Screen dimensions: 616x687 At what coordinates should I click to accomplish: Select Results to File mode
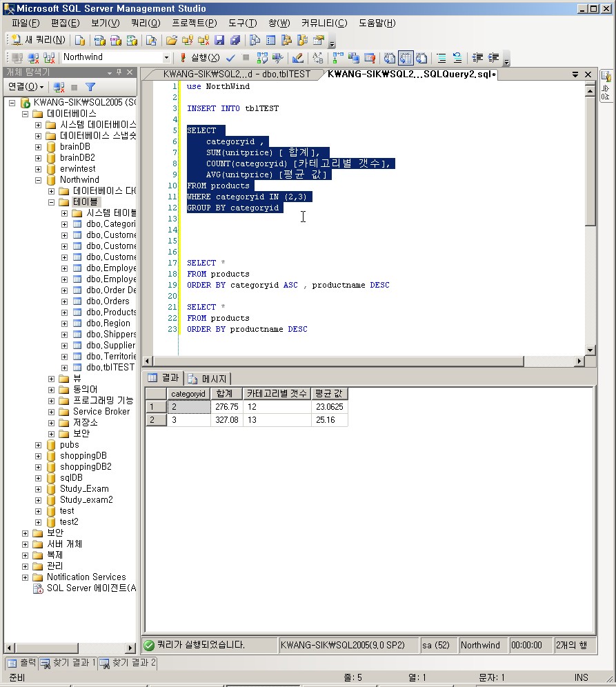[x=421, y=57]
